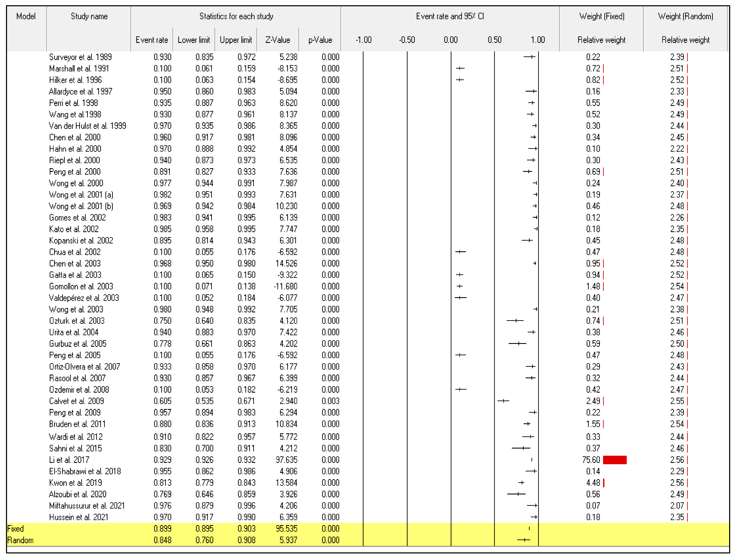Select Hussein et al. 2021 event rate cell
Screen dimensions: 736x560
[162, 517]
